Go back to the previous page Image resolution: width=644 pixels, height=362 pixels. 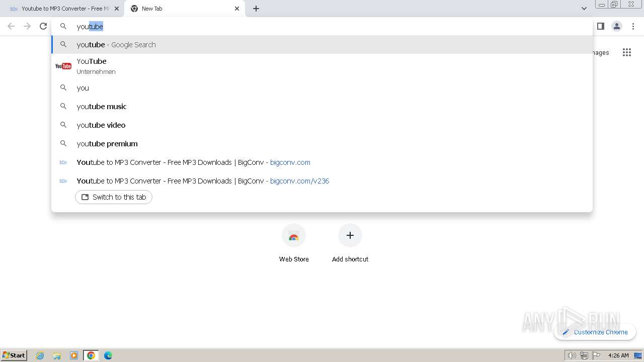pos(11,26)
